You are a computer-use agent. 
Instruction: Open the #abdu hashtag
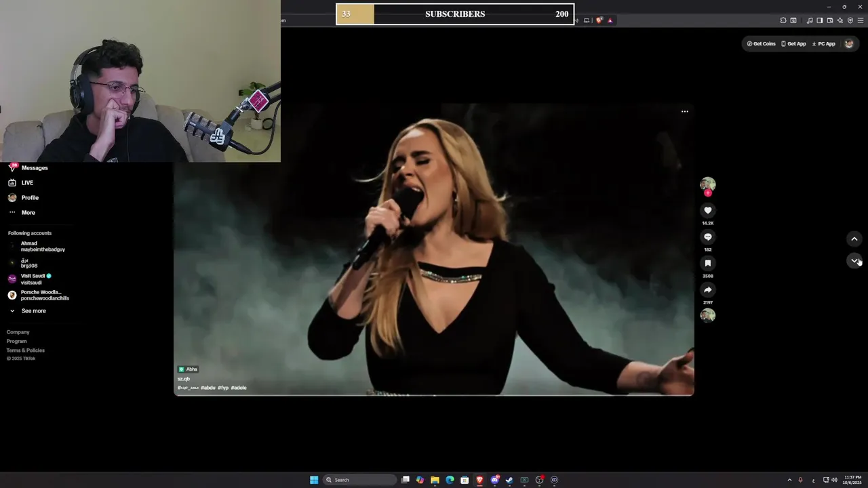(x=208, y=388)
